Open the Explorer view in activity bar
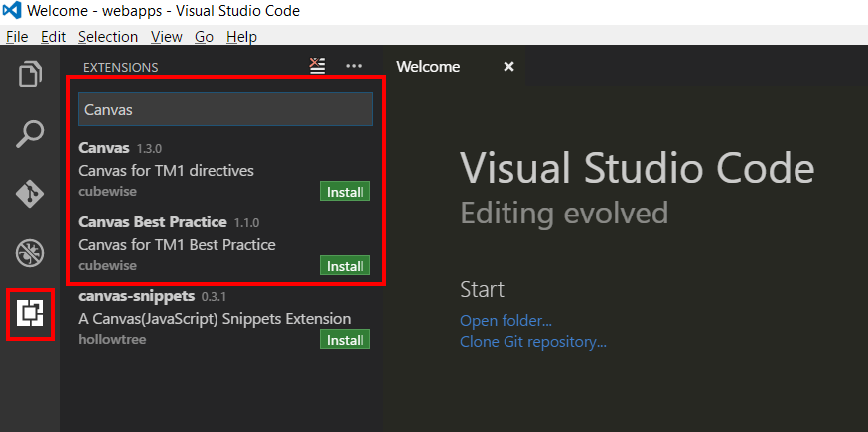Viewport: 868px width, 432px height. [x=30, y=74]
